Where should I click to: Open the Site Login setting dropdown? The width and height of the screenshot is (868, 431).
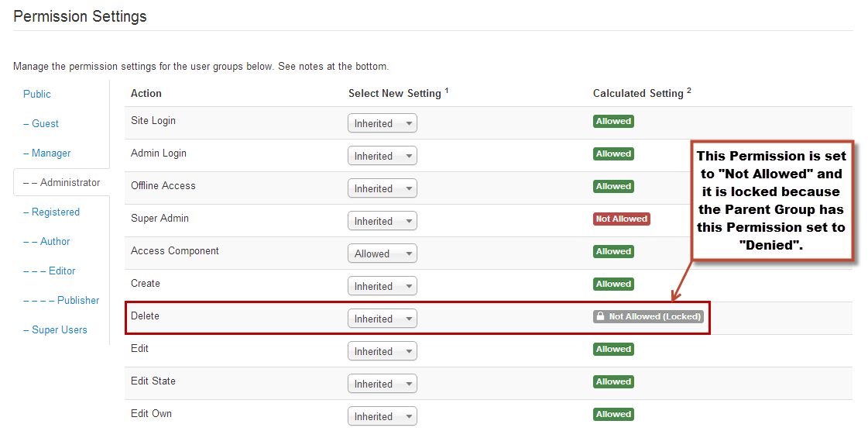pos(382,123)
